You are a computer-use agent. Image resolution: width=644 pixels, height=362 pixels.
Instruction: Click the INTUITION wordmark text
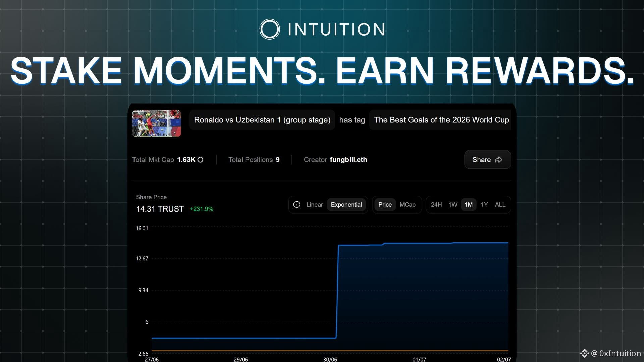click(336, 29)
